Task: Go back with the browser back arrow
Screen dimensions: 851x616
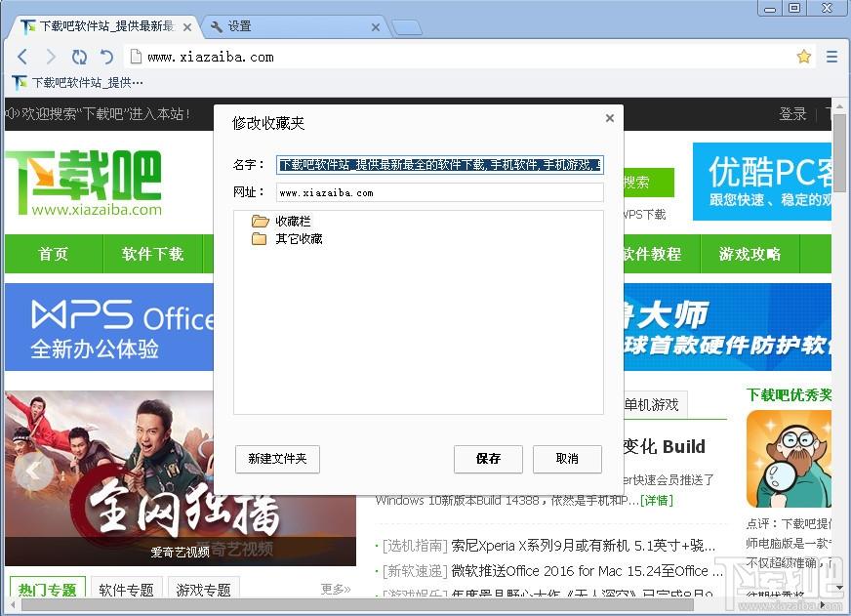Action: (x=22, y=57)
